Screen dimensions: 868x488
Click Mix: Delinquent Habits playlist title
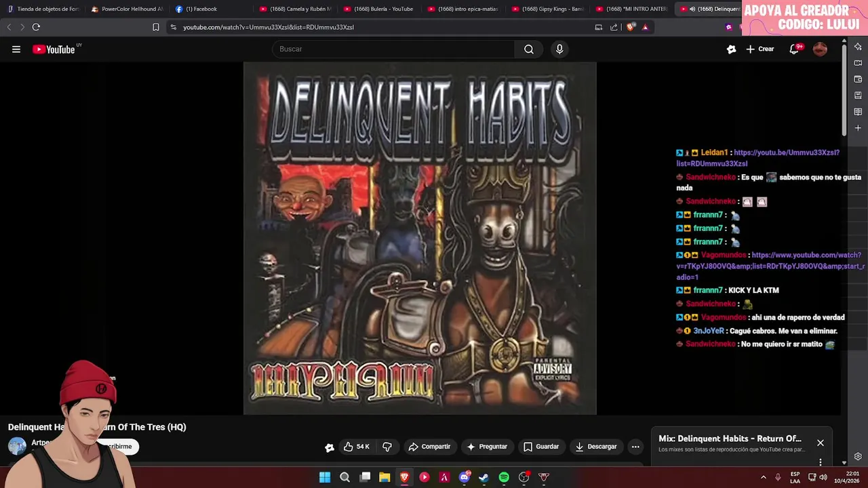730,439
